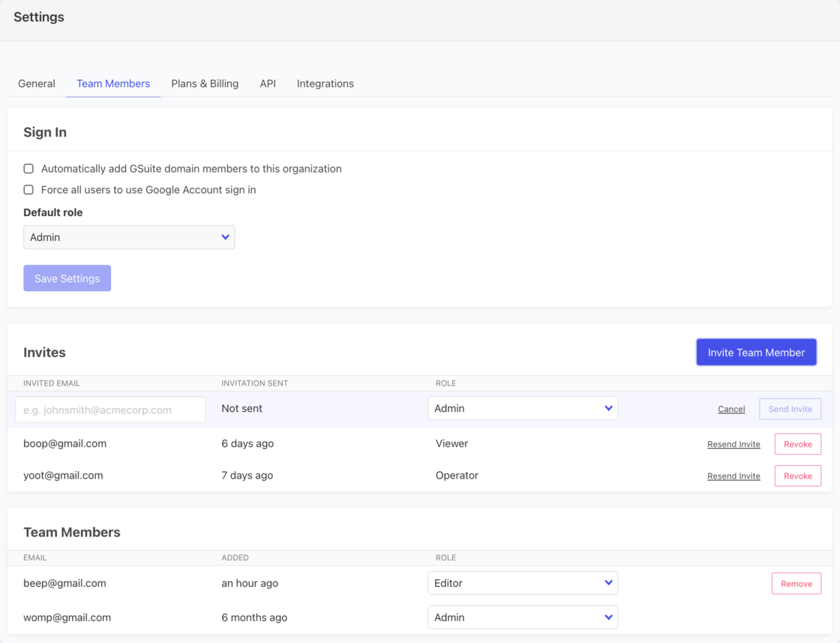Screen dimensions: 840x643
Task: Go to the API tab
Action: click(x=268, y=83)
